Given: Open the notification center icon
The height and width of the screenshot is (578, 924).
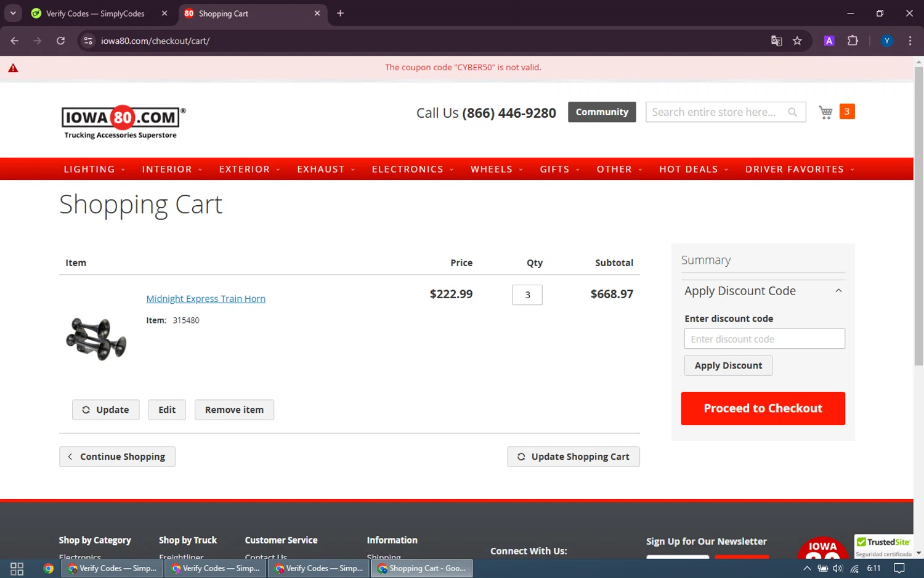Looking at the screenshot, I should point(899,568).
